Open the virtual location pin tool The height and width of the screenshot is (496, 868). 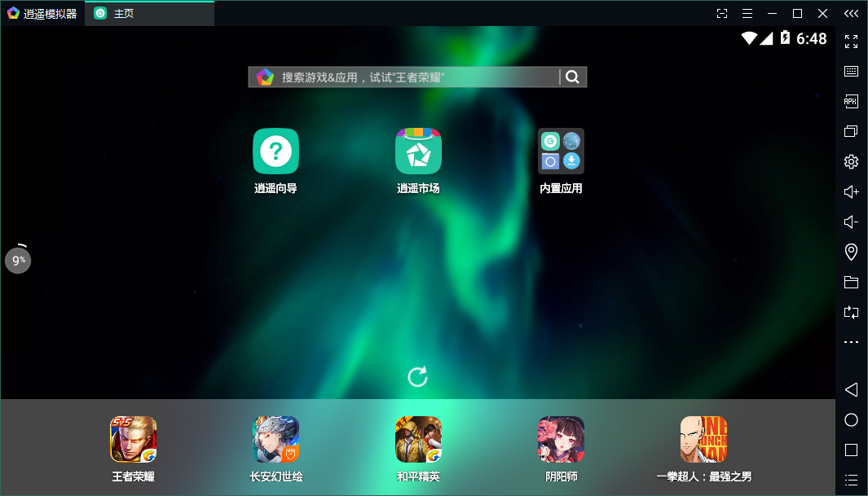(x=851, y=252)
